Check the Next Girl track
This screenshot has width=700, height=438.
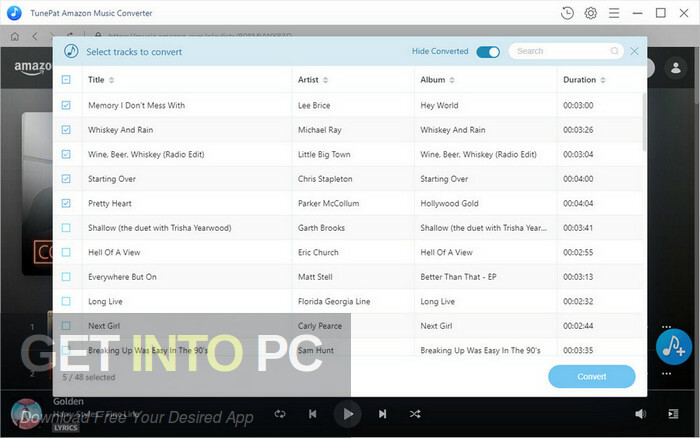[66, 326]
